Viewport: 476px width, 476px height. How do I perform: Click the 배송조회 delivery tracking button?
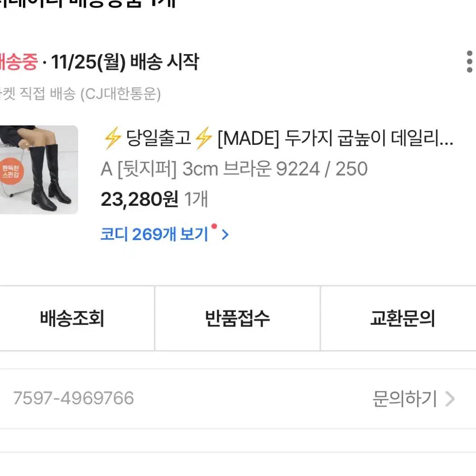click(x=72, y=319)
